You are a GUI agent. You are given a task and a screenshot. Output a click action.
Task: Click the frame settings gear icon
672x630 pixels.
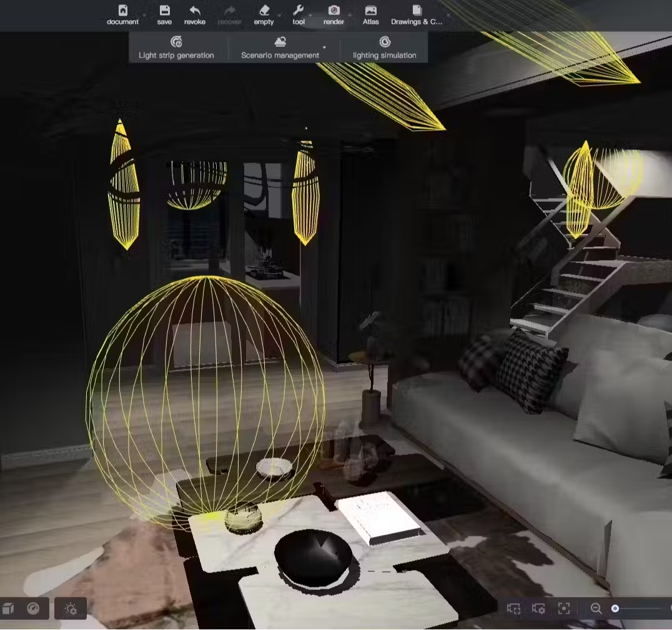click(x=538, y=608)
